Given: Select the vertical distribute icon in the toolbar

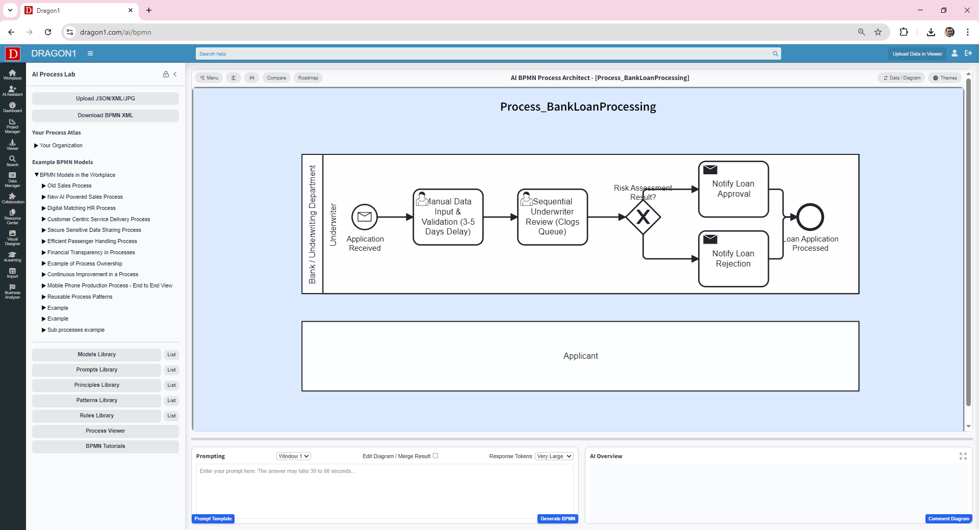Looking at the screenshot, I should (234, 77).
